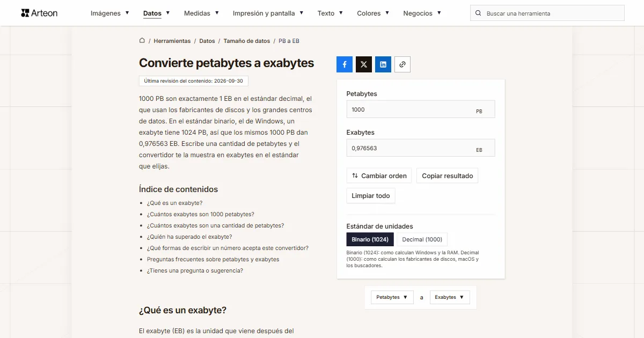Open the Colores dropdown menu
This screenshot has height=338, width=644.
(373, 13)
